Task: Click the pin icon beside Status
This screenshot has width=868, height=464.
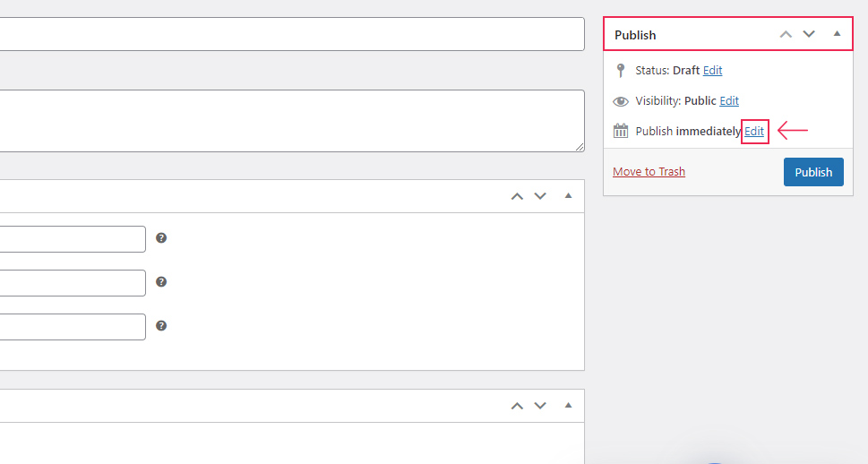Action: (x=621, y=71)
